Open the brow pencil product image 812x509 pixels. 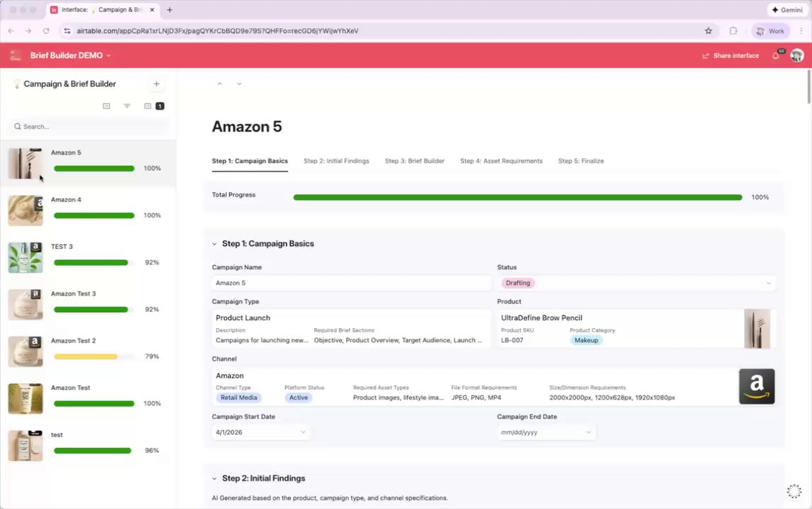pyautogui.click(x=757, y=329)
